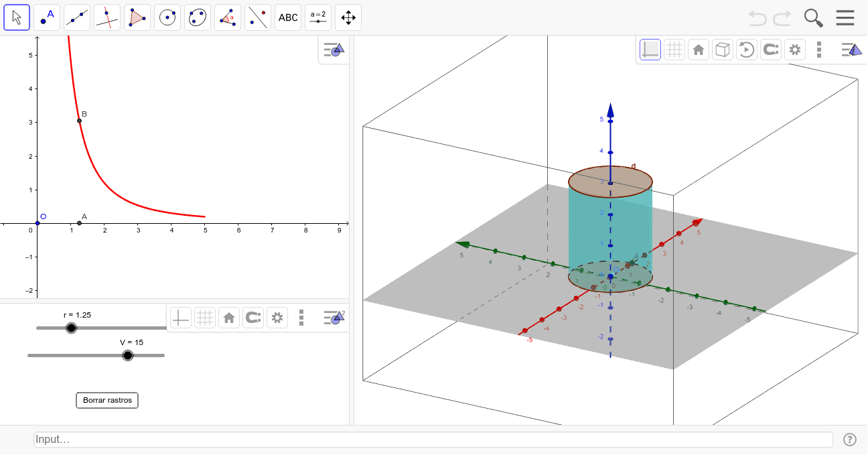
Task: Open the 3D view more-options menu
Action: (819, 49)
